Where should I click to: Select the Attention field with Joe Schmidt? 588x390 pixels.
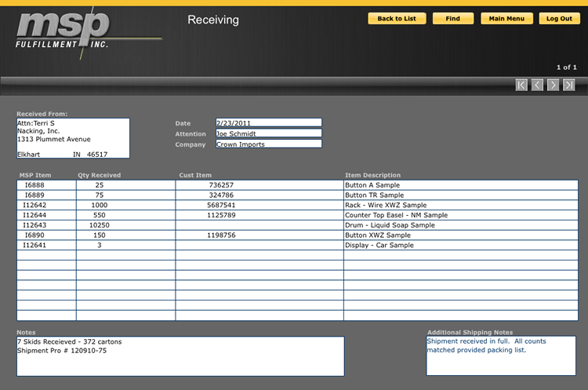pyautogui.click(x=268, y=133)
